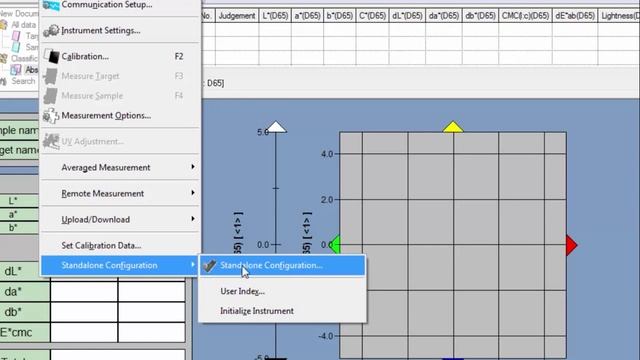
Task: Click the CMC(l:c)(D65) column header
Action: click(525, 16)
